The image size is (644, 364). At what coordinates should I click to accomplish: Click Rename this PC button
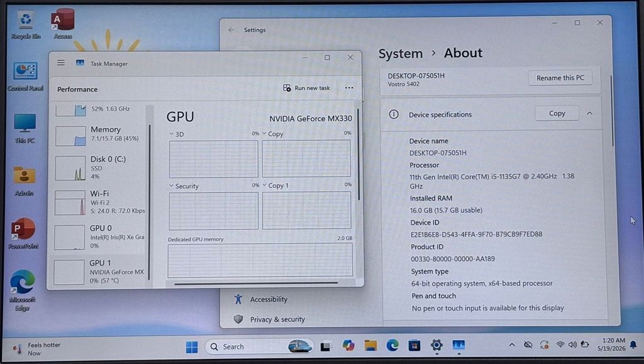(x=560, y=77)
